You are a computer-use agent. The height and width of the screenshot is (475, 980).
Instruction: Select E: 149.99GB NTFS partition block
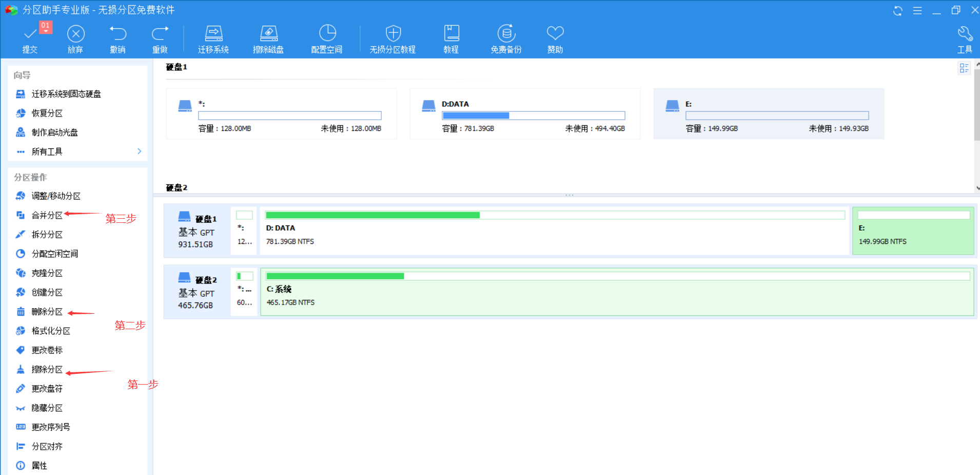pyautogui.click(x=913, y=231)
